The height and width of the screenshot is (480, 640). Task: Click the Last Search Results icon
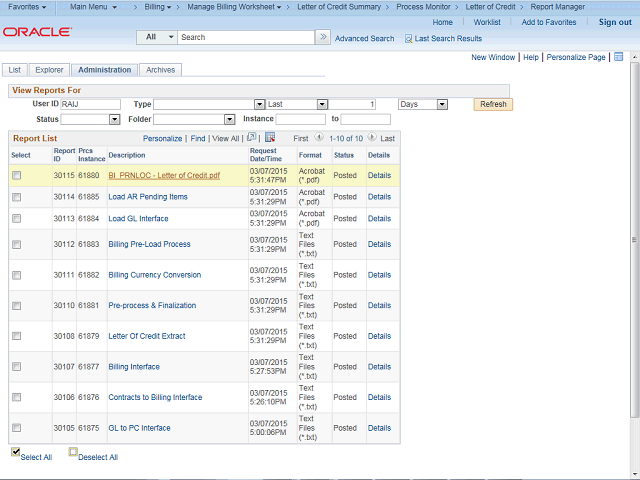click(408, 38)
